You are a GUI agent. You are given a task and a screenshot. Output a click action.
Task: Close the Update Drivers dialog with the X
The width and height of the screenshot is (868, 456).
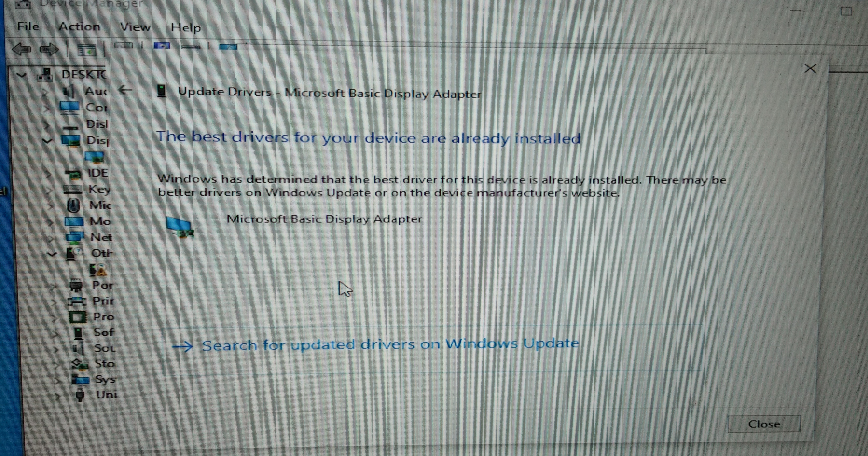810,68
